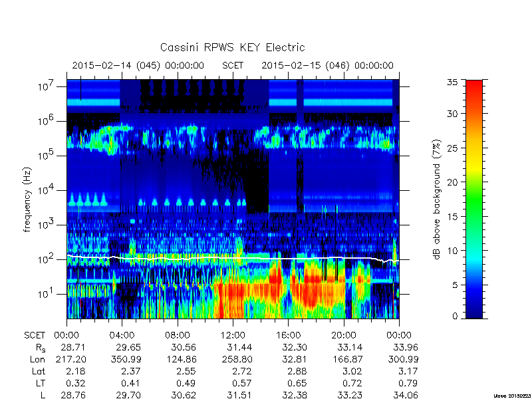532x399 pixels.
Task: Click the Rs value 31.44
Action: 240,347
